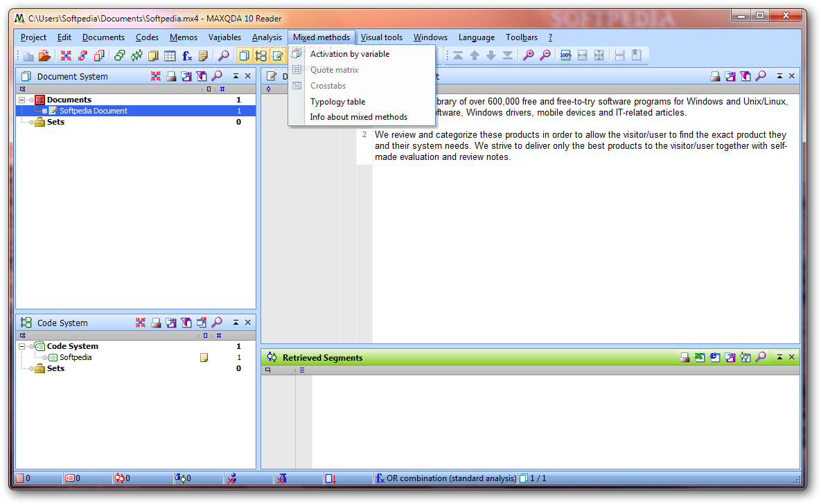Click the 100% zoom toolbar icon
This screenshot has height=504, width=821.
tap(566, 55)
